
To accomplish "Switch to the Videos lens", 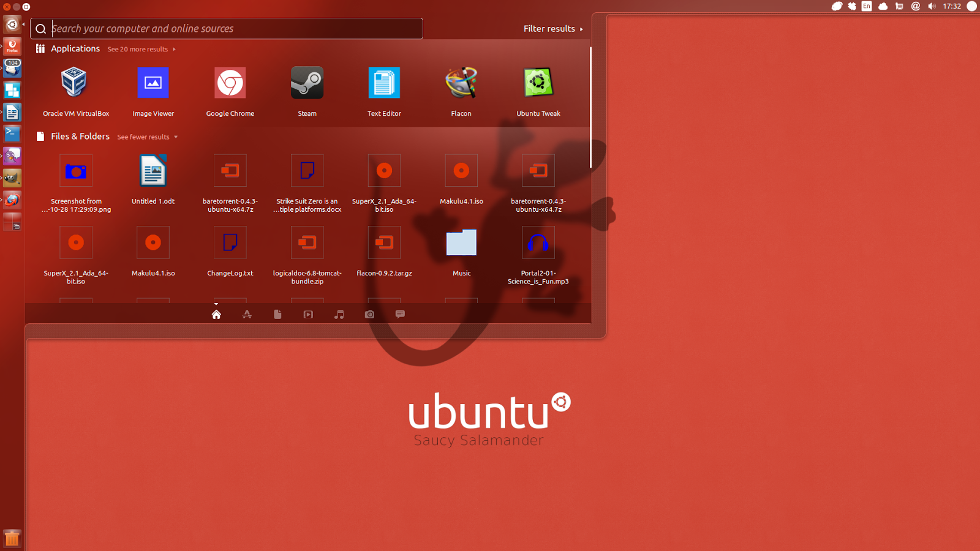I will tap(308, 314).
